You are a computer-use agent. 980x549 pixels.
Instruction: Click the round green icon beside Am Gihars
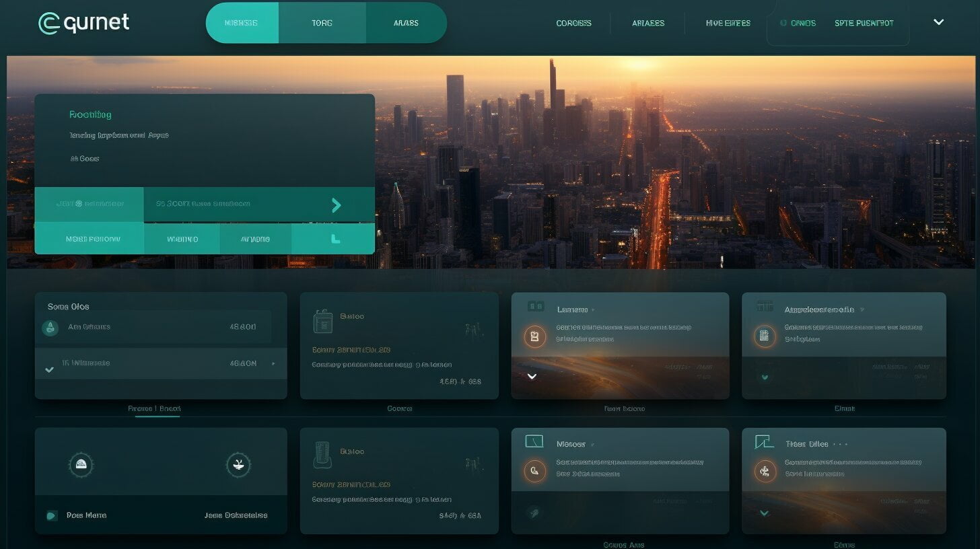click(x=50, y=328)
